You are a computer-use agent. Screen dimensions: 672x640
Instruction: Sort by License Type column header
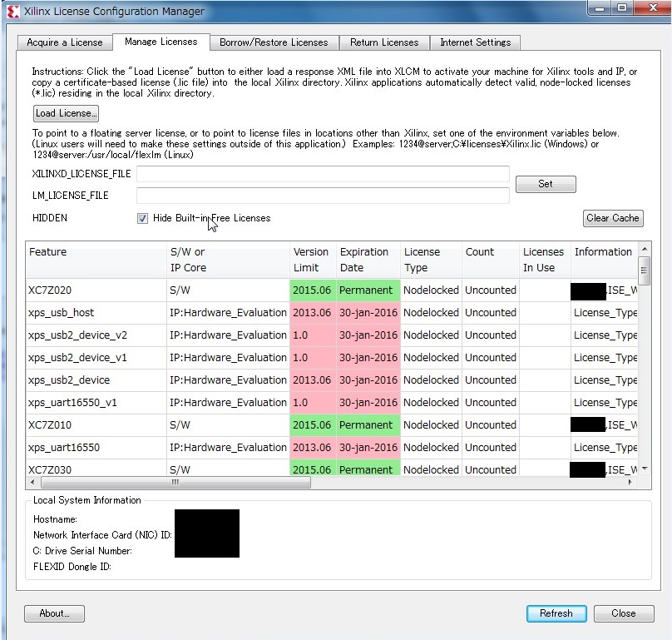point(431,260)
